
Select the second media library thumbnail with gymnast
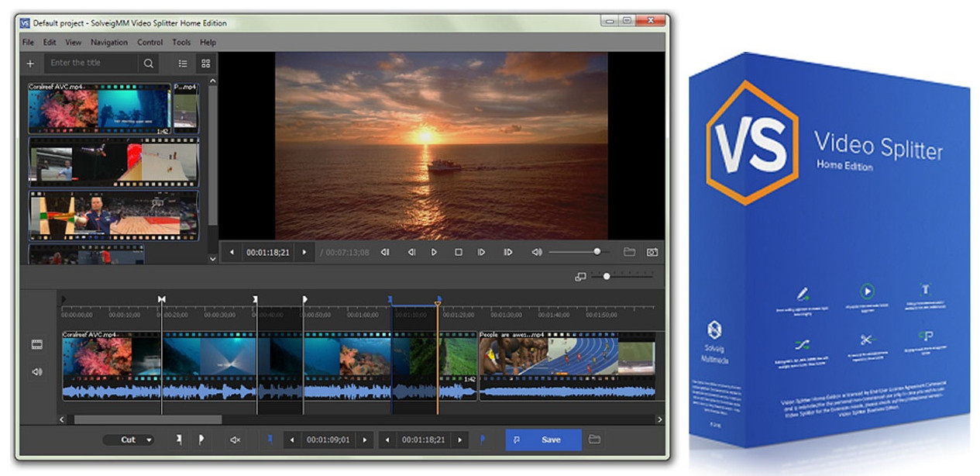click(x=113, y=162)
